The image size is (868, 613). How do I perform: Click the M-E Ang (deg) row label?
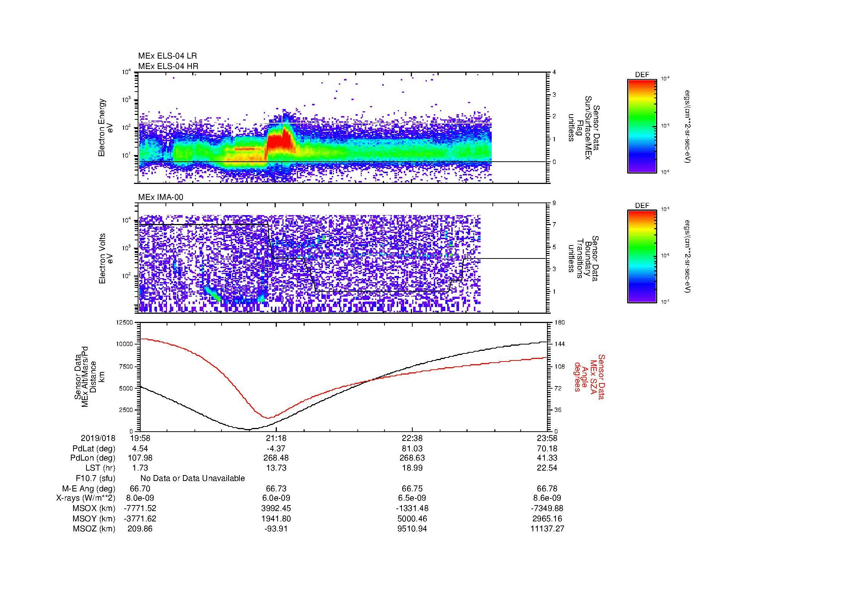click(x=88, y=489)
